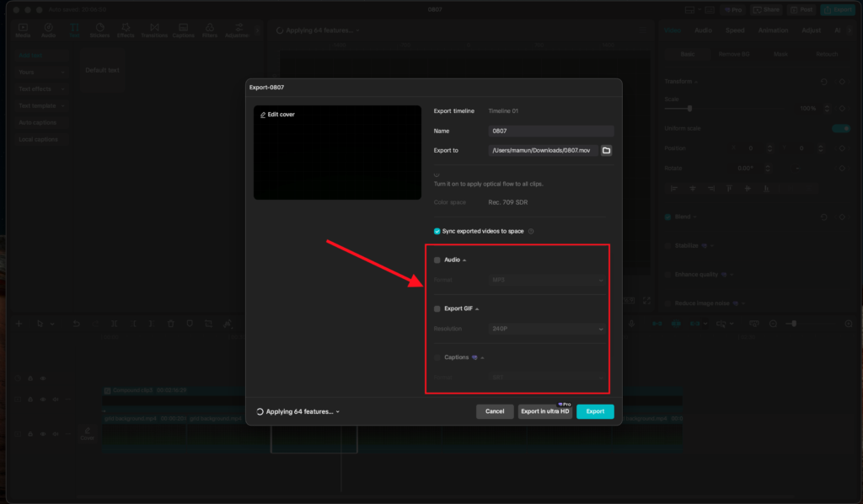Click the blue Export button in dialog
The image size is (863, 504).
pyautogui.click(x=595, y=411)
